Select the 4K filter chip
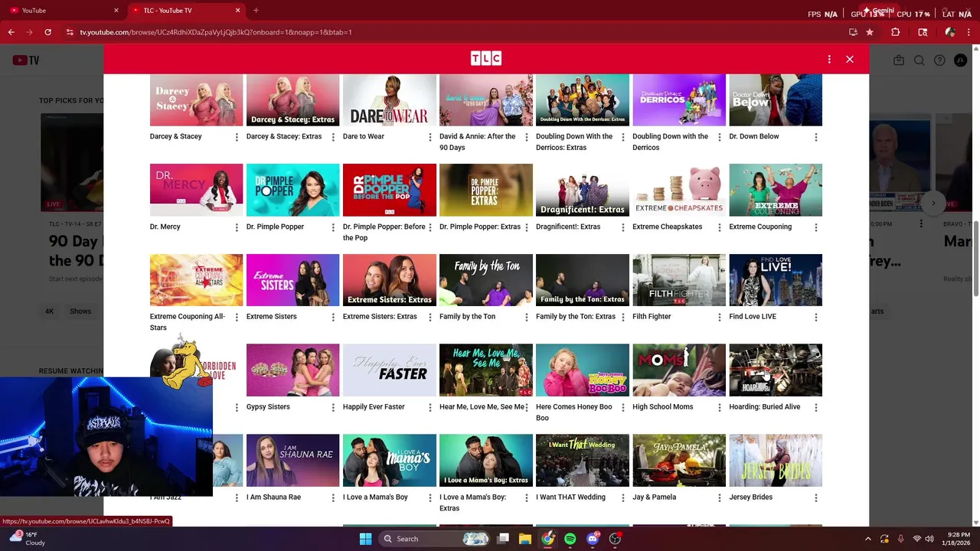Viewport: 980px width, 551px height. click(49, 311)
